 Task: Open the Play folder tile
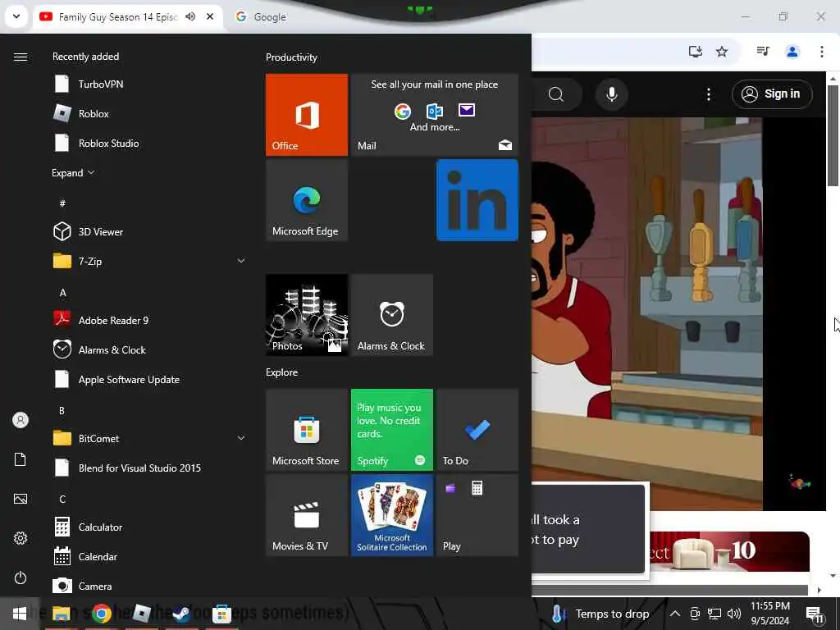[x=477, y=515]
